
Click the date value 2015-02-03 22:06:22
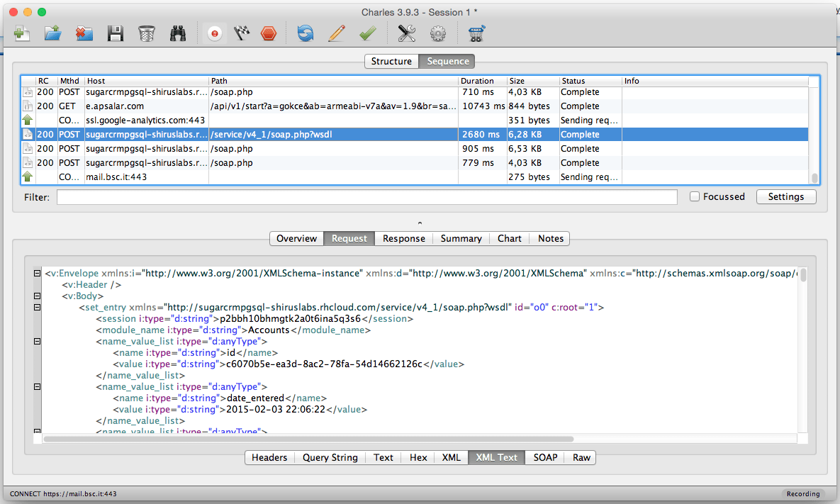[276, 409]
